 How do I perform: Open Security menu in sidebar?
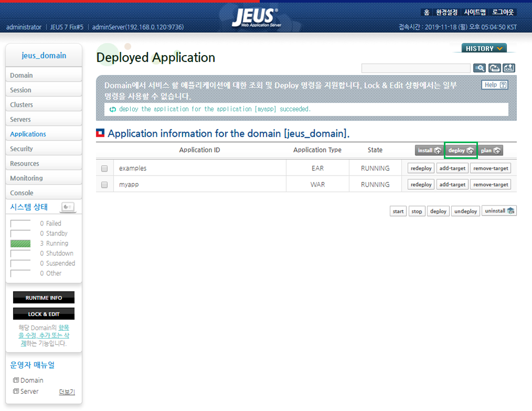pos(44,148)
